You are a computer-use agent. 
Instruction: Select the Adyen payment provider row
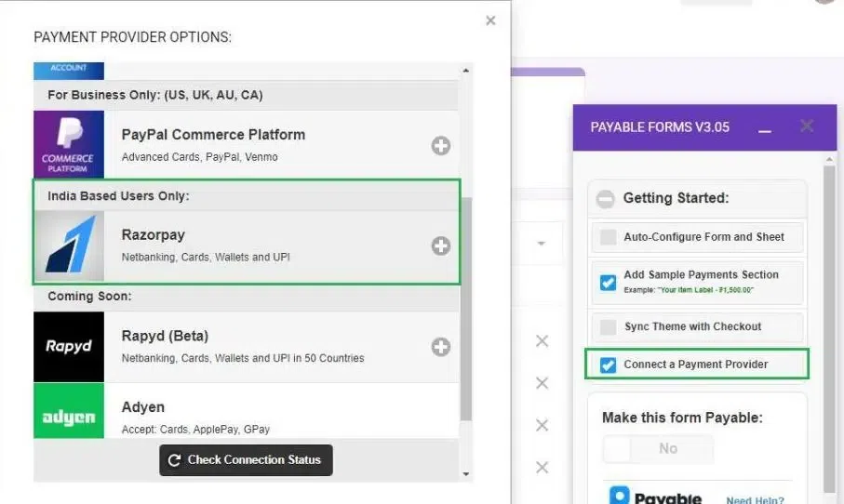coord(279,417)
